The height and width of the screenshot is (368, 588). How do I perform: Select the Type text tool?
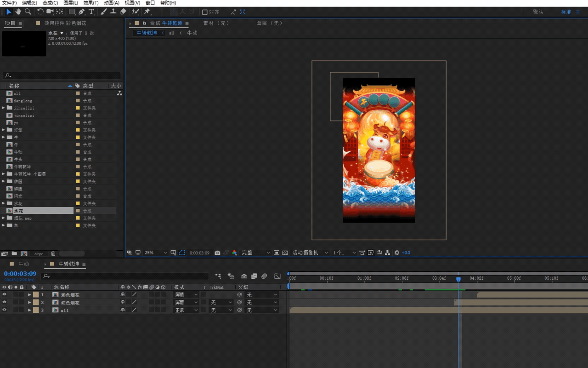point(91,12)
